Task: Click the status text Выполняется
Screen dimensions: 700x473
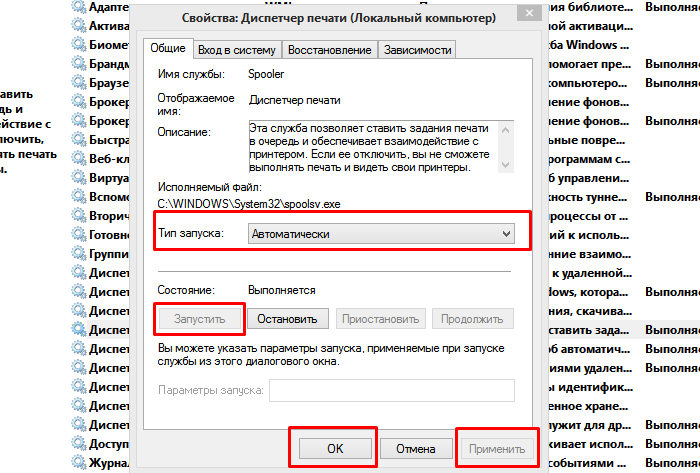Action: point(282,290)
